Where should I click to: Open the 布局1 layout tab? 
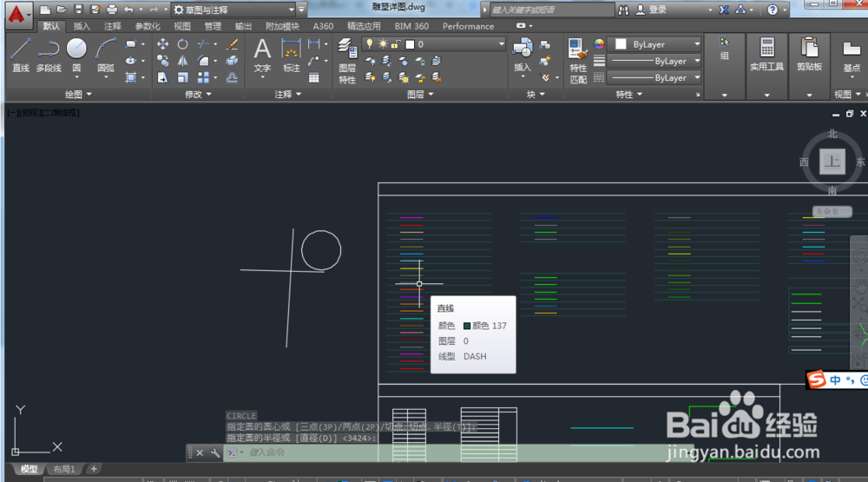[x=64, y=469]
